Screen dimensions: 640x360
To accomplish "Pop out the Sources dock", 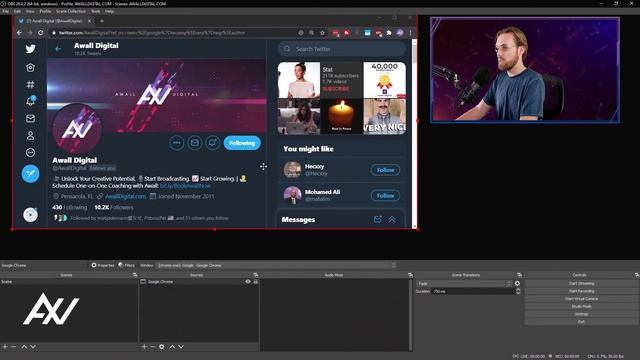I will (256, 275).
